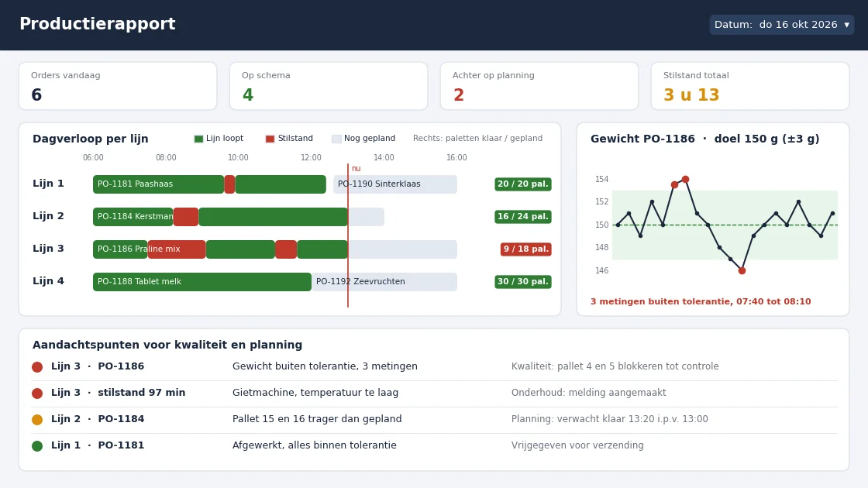Click the green 'Lijn loopt' legend swatch
868x488 pixels.
click(x=198, y=139)
